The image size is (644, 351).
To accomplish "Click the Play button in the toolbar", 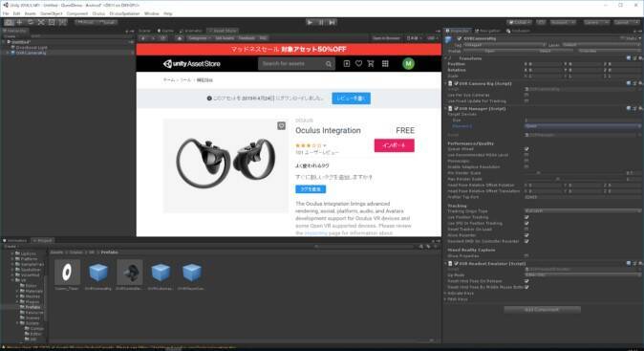I will point(311,22).
